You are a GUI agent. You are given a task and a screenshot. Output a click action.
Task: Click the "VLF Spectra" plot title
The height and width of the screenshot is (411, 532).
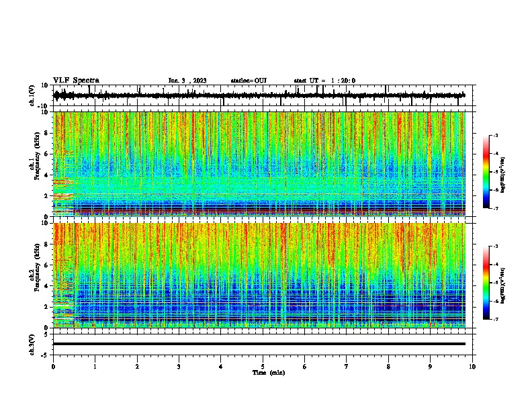[76, 81]
